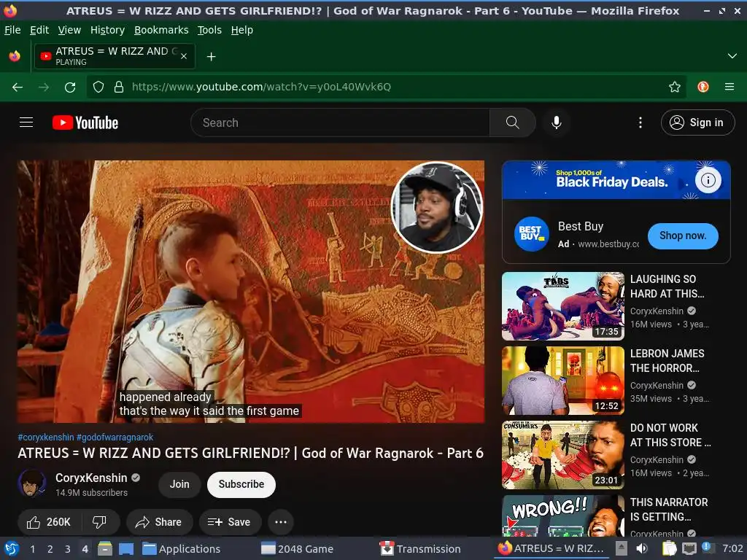
Task: Switch to workspace 2
Action: pyautogui.click(x=50, y=549)
